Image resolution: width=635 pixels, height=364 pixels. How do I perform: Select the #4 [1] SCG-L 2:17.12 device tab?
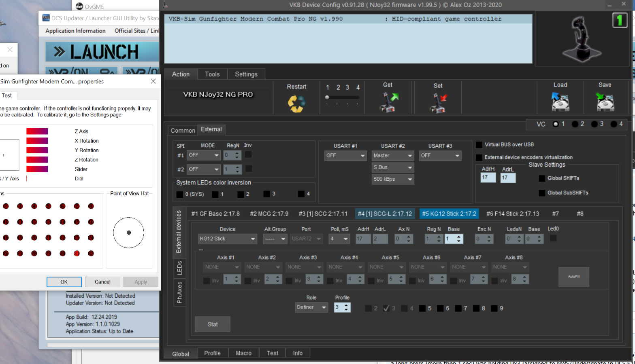tap(385, 214)
